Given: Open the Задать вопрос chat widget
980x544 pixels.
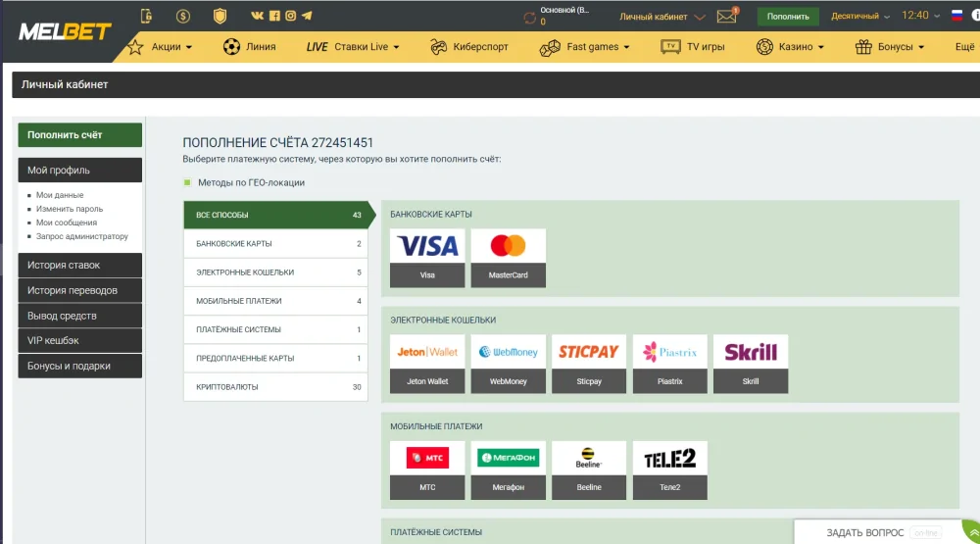Looking at the screenshot, I should point(882,532).
